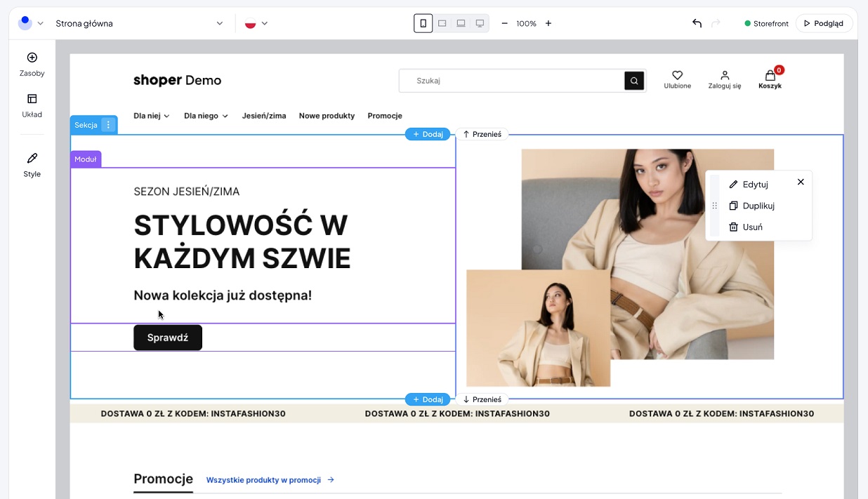Click the Sprawdź button
This screenshot has width=868, height=499.
(x=168, y=338)
